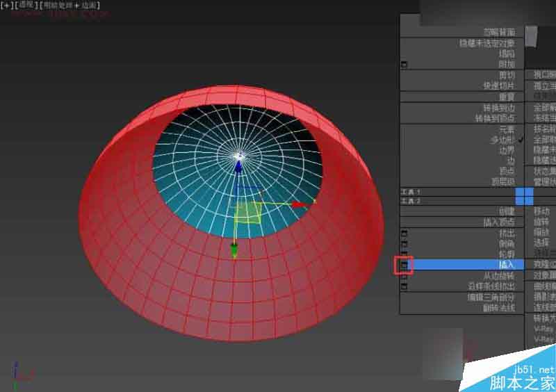
Task: Open settings box for 从边旋转 (Hinge from Edge)
Action: coord(404,276)
